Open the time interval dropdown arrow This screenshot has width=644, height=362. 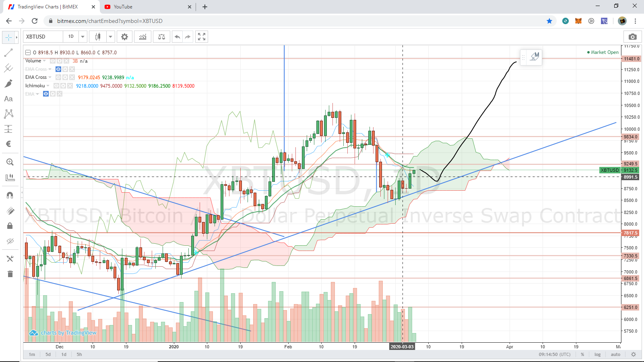click(83, 37)
